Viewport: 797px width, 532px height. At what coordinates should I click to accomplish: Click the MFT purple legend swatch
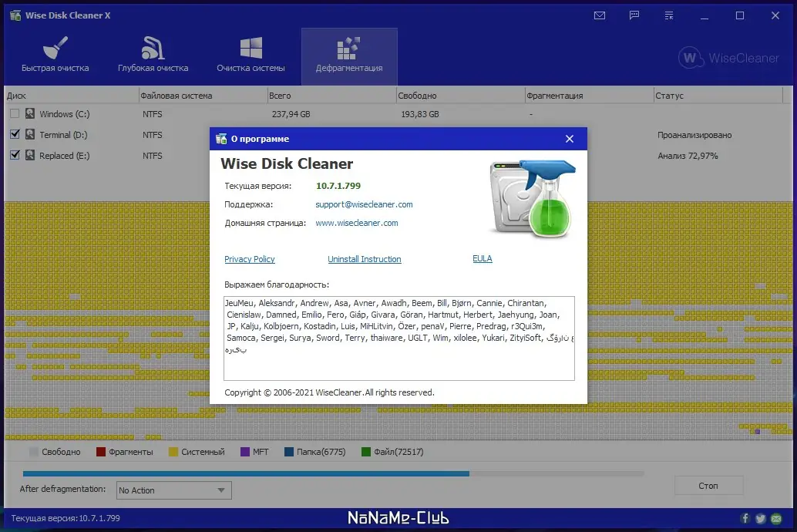[x=245, y=452]
